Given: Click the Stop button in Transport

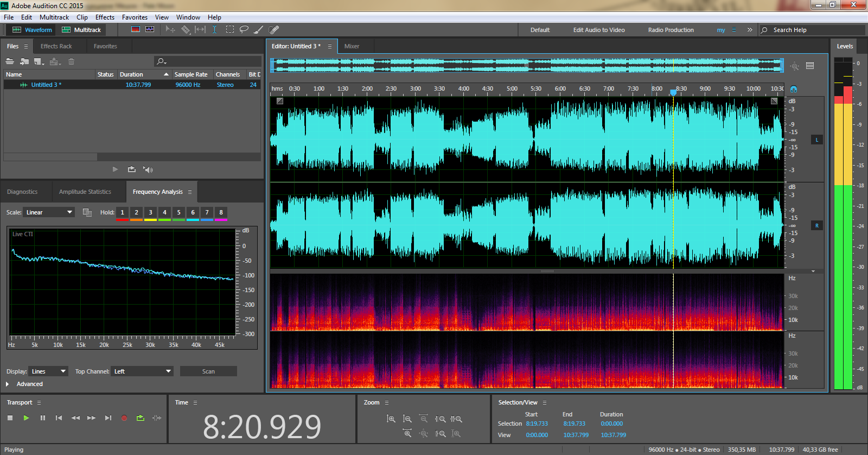Looking at the screenshot, I should [10, 418].
